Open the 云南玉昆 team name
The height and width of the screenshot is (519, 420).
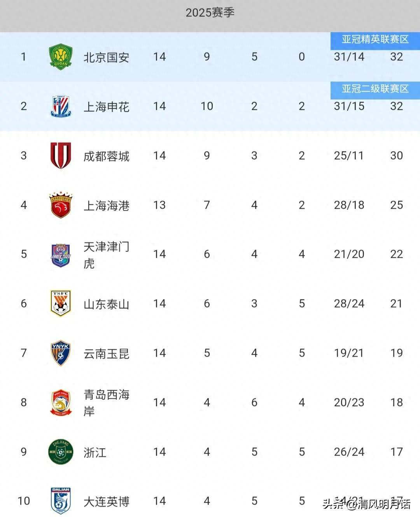(x=106, y=354)
